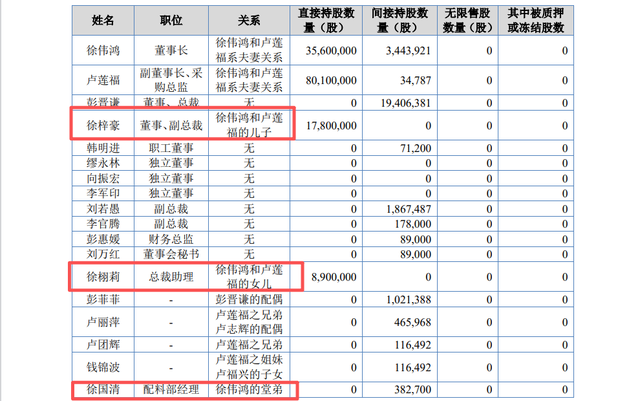Select the name cell 徐栩莉
The image size is (640, 401).
103,277
